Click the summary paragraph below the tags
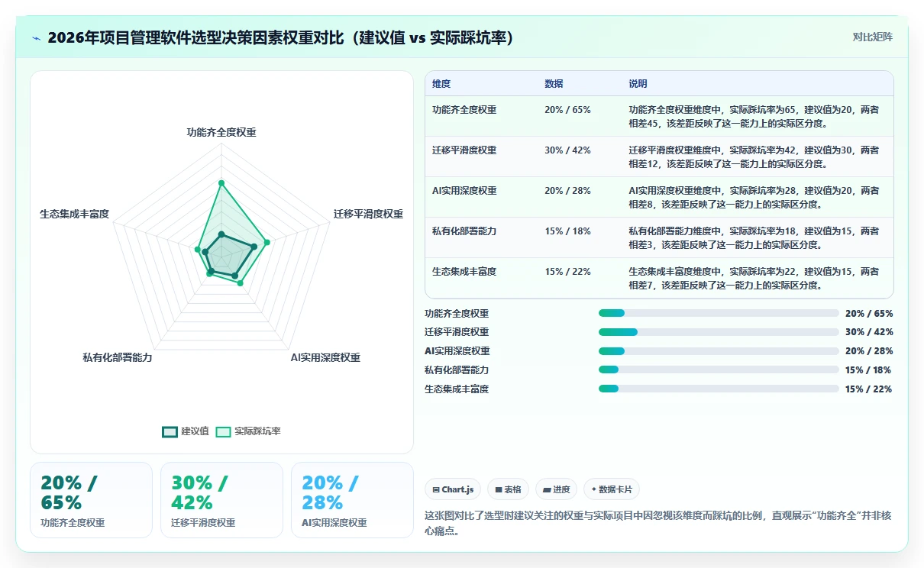Viewport: 924px width, 568px height. pos(657,522)
